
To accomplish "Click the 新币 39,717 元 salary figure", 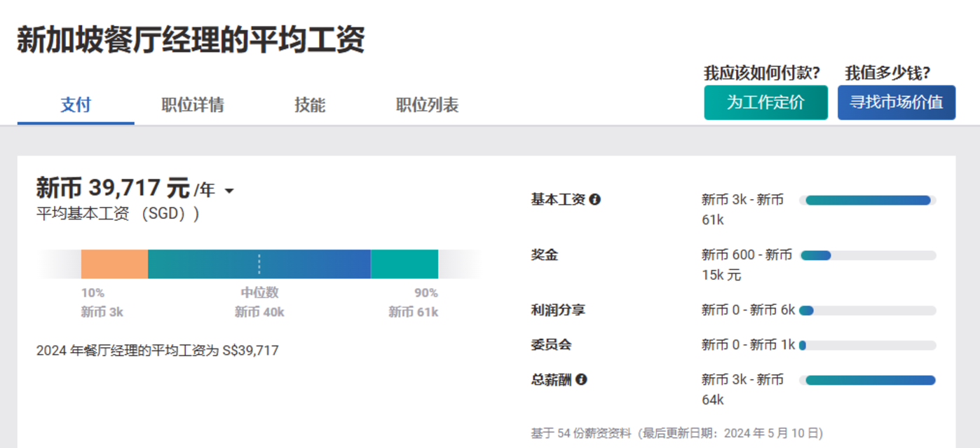I will 113,188.
